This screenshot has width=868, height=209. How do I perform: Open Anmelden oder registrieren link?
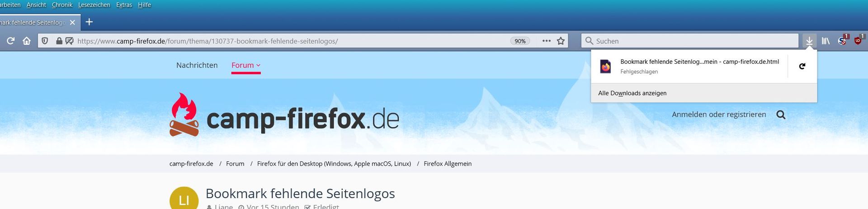719,114
